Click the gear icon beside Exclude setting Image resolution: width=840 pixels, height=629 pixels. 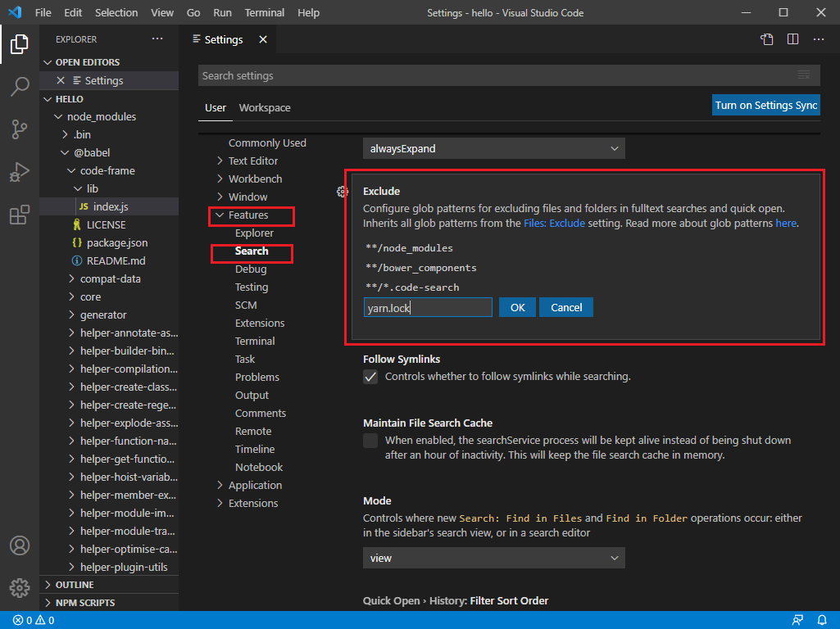(342, 192)
